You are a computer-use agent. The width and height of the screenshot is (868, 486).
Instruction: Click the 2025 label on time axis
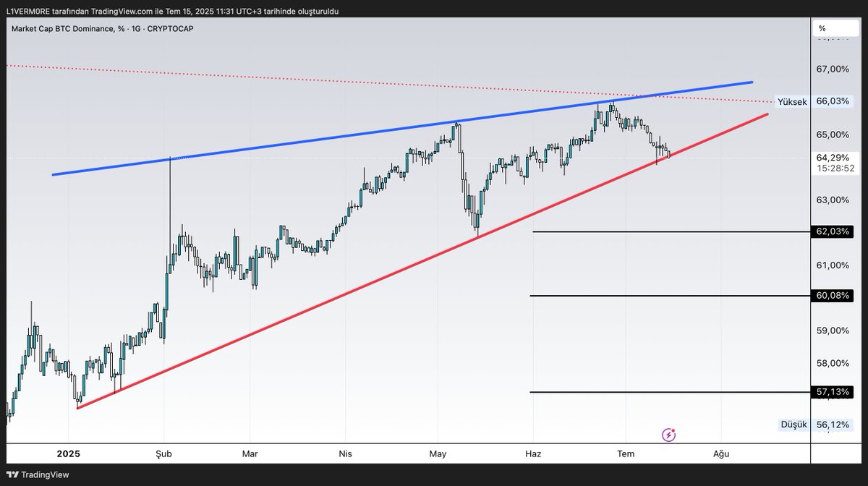[69, 454]
